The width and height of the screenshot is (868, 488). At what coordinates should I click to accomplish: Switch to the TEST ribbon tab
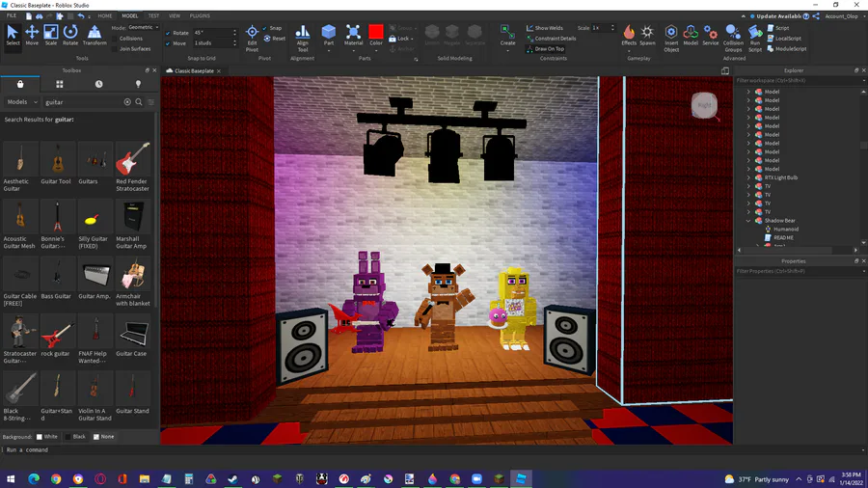pyautogui.click(x=153, y=16)
